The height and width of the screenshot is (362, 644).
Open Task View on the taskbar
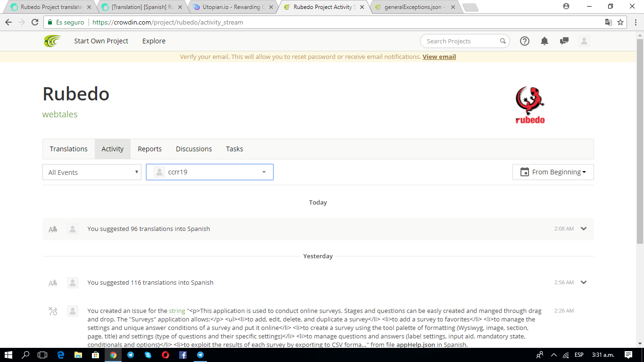43,355
